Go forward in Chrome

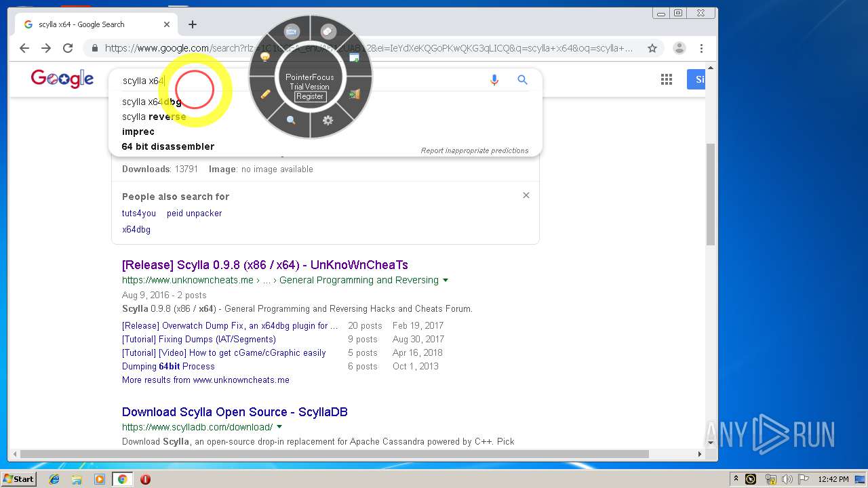pos(46,48)
